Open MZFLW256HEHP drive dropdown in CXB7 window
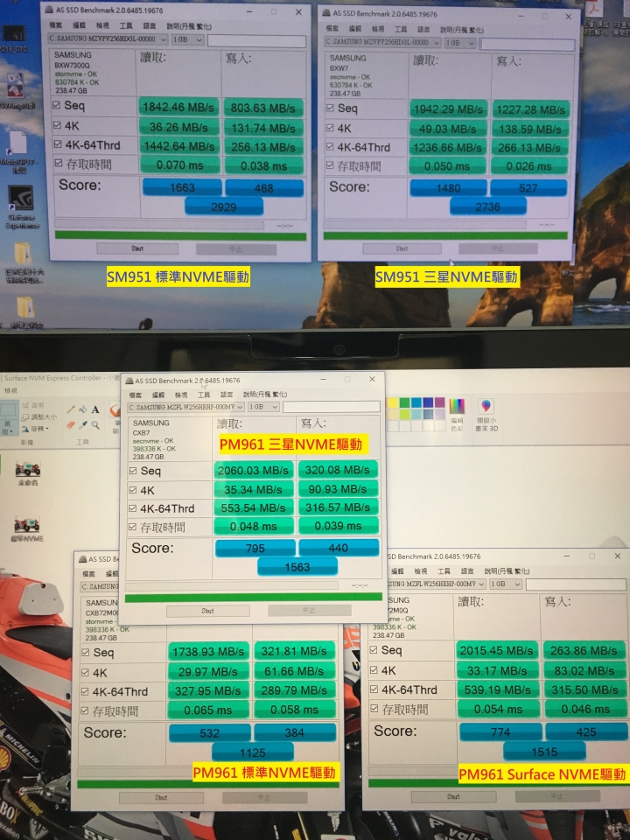This screenshot has width=630, height=840. pyautogui.click(x=185, y=407)
